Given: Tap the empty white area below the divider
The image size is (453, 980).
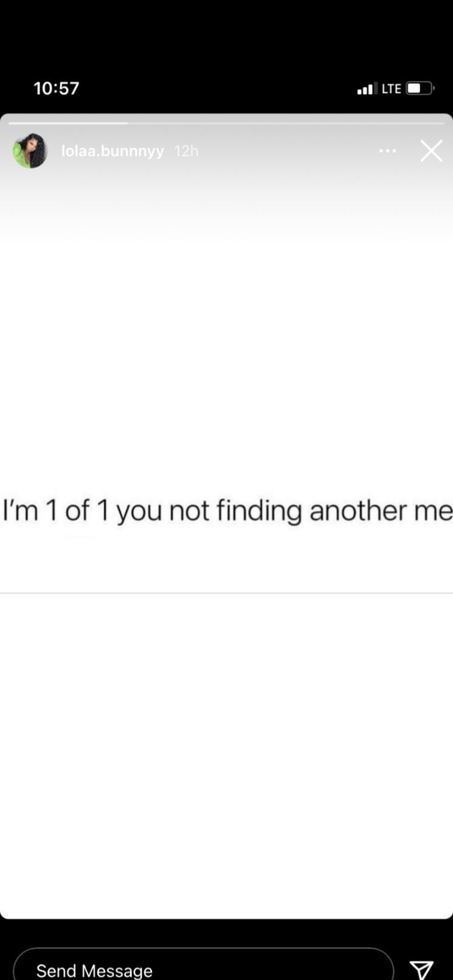Looking at the screenshot, I should (x=226, y=754).
